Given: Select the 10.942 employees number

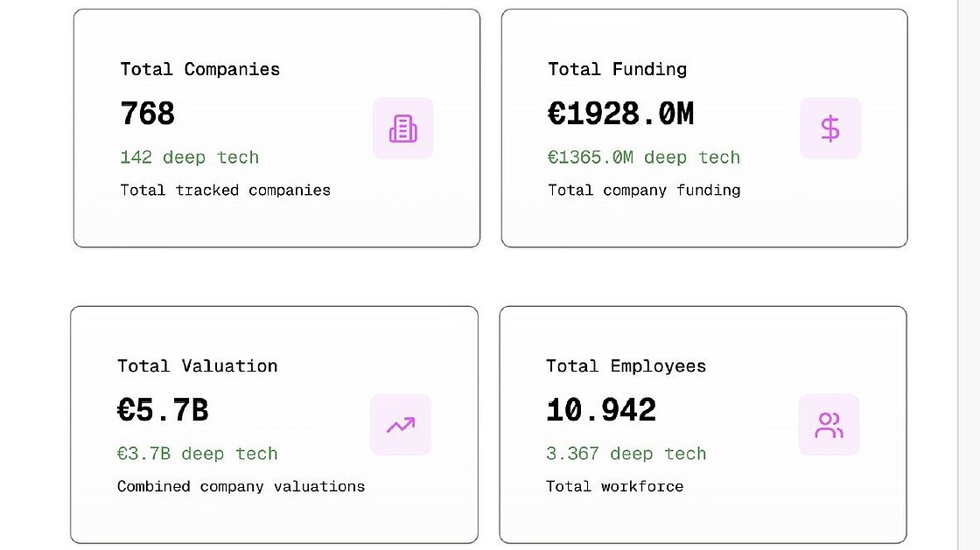Looking at the screenshot, I should [601, 410].
